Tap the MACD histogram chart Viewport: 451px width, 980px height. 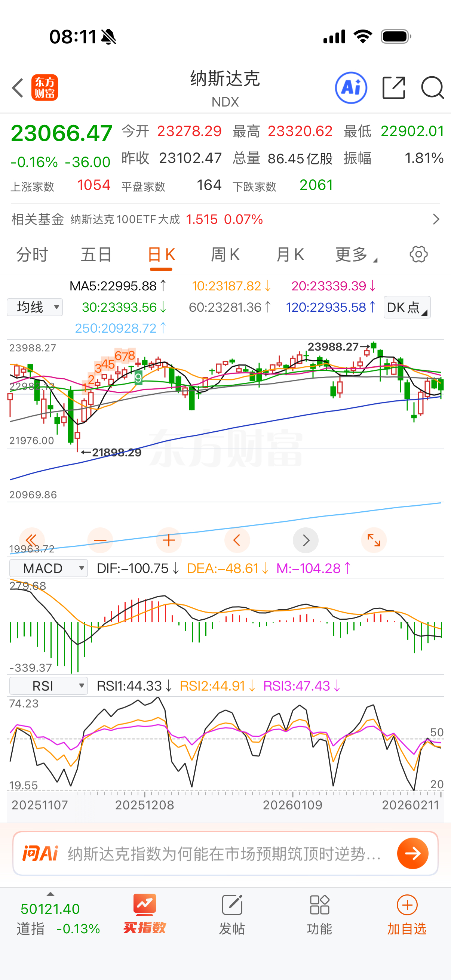225,626
